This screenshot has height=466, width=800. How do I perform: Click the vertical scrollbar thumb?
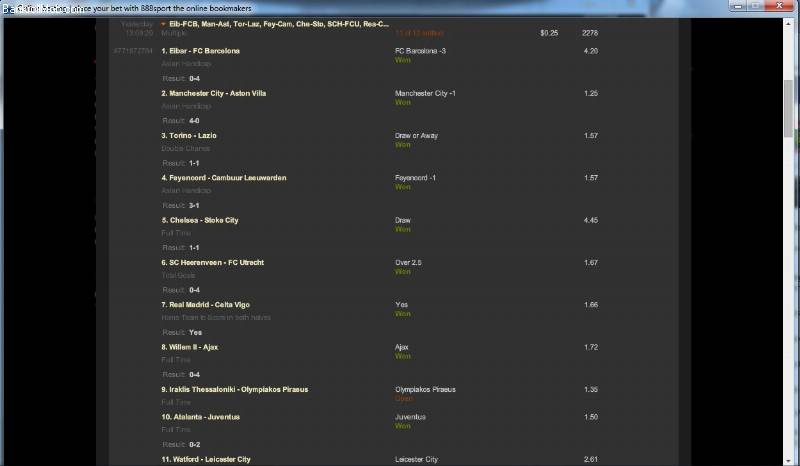click(789, 108)
